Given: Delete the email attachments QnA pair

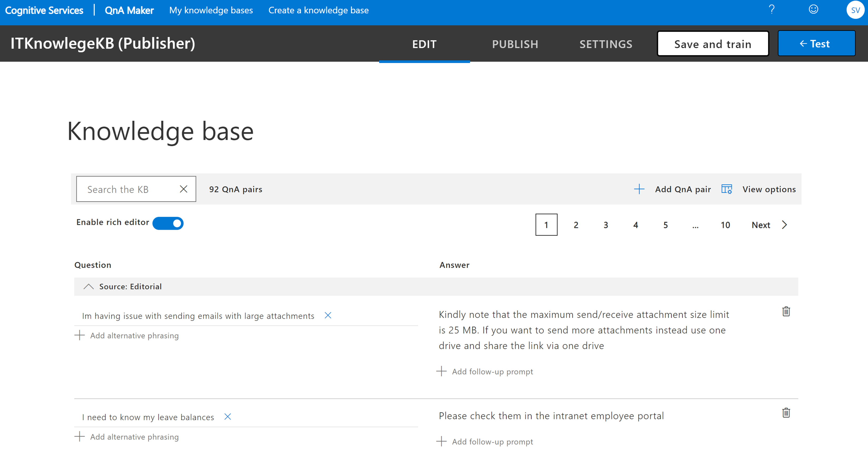Looking at the screenshot, I should 786,312.
